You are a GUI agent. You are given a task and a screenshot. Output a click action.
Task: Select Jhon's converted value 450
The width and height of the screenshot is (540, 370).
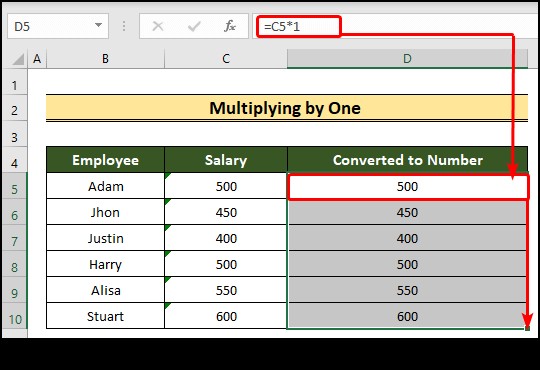(407, 212)
